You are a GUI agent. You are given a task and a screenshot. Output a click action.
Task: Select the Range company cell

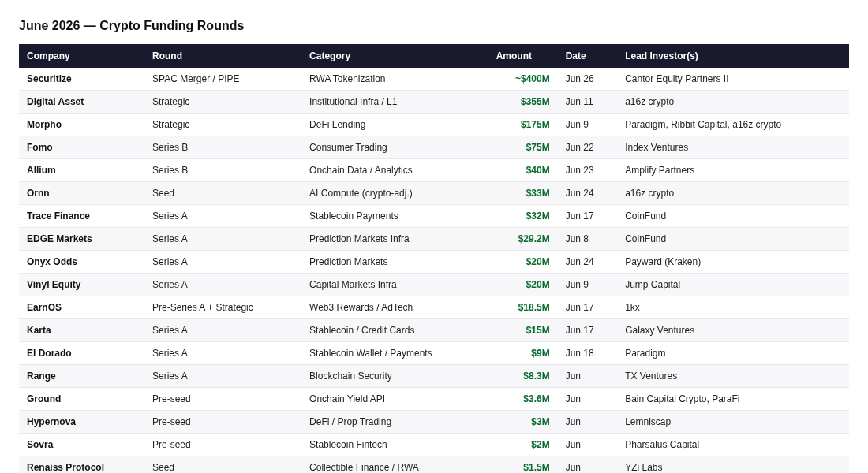click(x=41, y=376)
